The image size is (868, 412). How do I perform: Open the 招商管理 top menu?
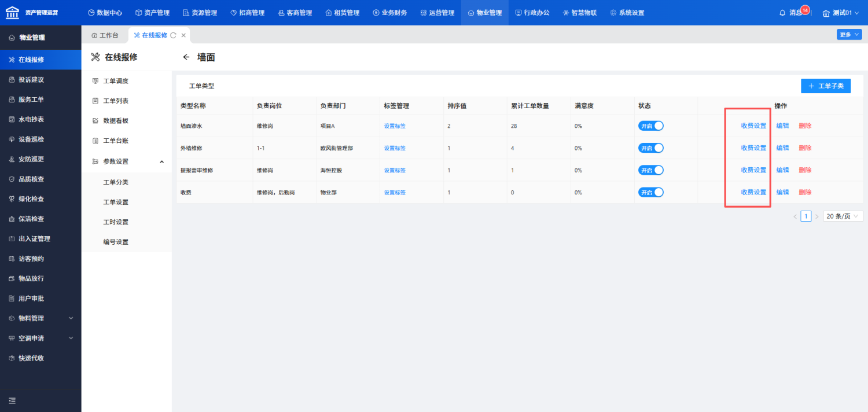247,13
